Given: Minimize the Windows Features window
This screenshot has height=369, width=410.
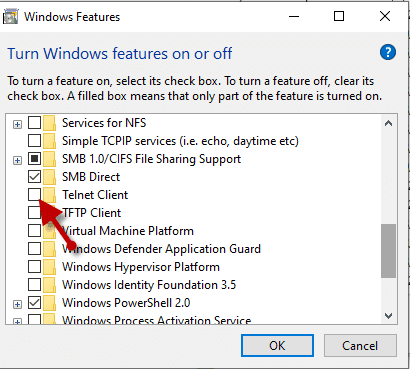Looking at the screenshot, I should coord(294,16).
